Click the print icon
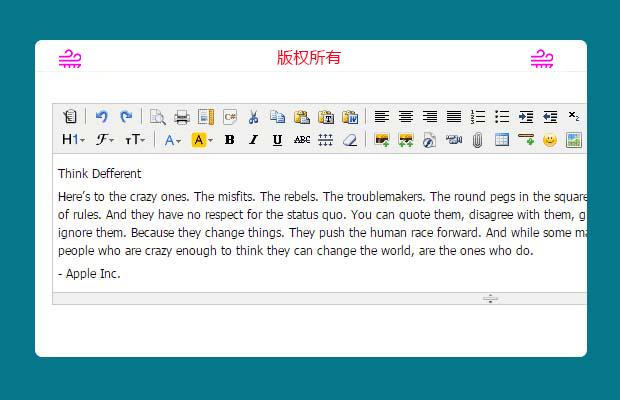620x400 pixels. [x=182, y=116]
